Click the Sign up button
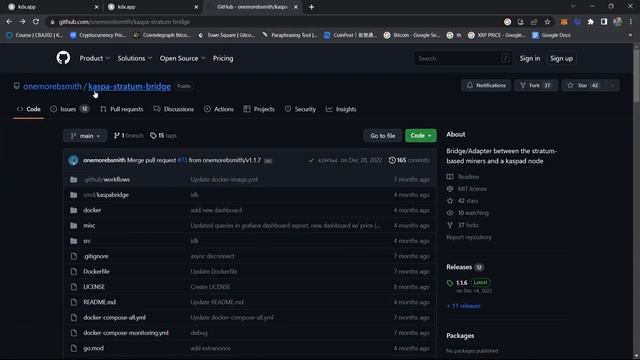This screenshot has height=360, width=640. (561, 58)
